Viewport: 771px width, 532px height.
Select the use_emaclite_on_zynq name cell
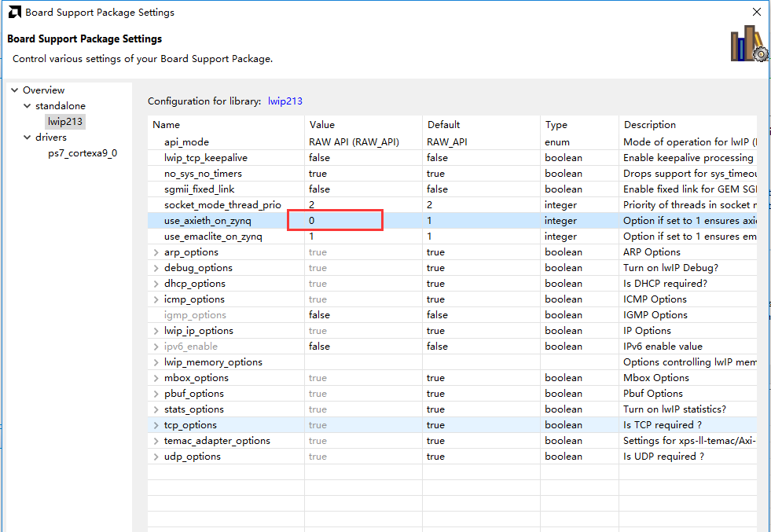pos(213,237)
